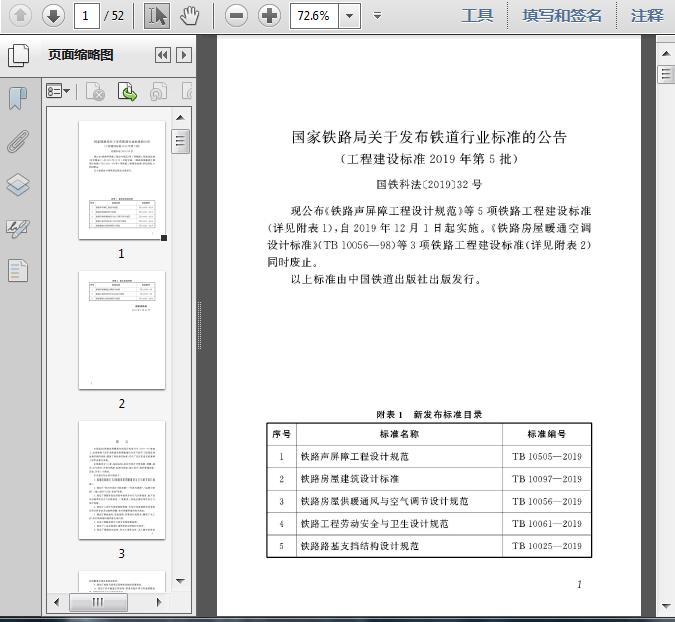Click the panel splitter grip handle

pyautogui.click(x=200, y=325)
